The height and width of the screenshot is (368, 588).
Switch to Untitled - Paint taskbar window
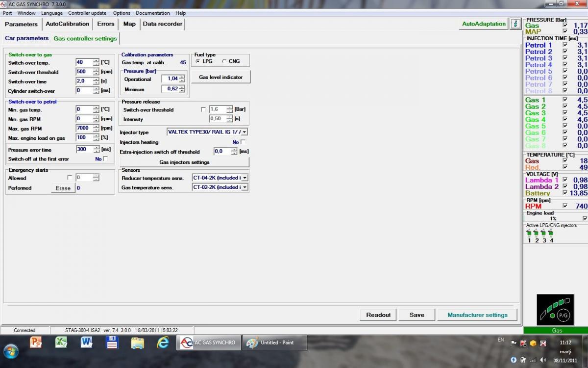pos(275,342)
